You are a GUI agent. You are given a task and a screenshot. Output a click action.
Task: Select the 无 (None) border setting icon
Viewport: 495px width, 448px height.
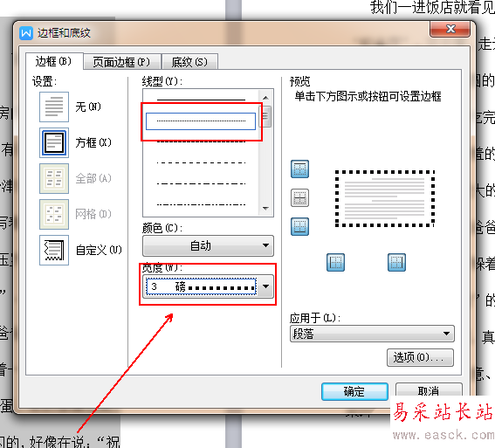pyautogui.click(x=54, y=107)
